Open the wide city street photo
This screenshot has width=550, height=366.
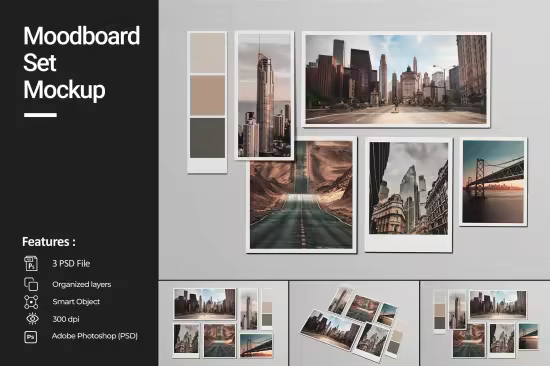tap(396, 80)
